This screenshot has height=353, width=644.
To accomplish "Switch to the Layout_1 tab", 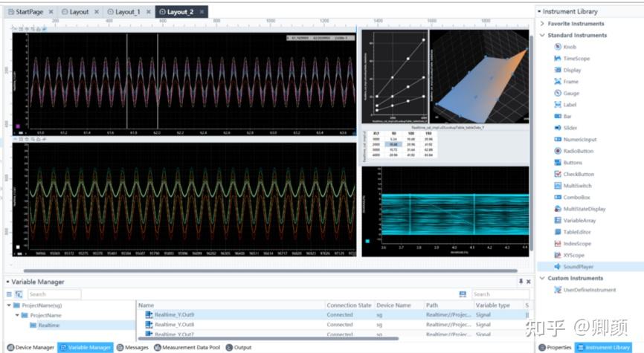I will point(124,12).
